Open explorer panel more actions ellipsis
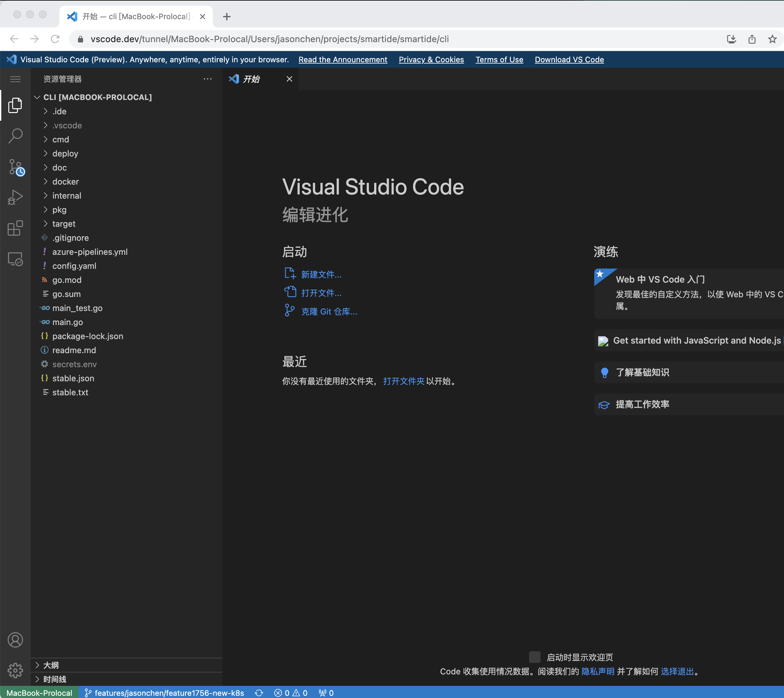 pyautogui.click(x=208, y=79)
